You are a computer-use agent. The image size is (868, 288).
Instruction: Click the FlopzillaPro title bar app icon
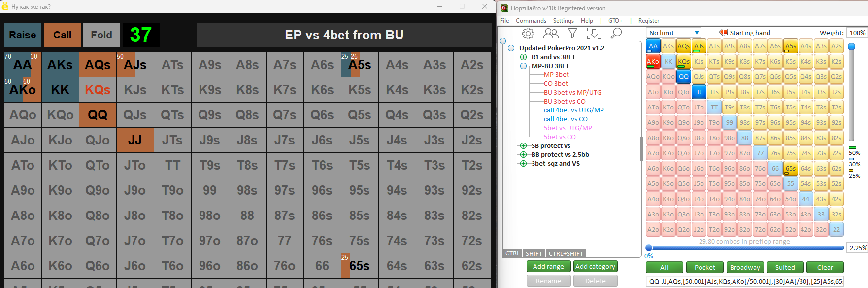coord(504,8)
